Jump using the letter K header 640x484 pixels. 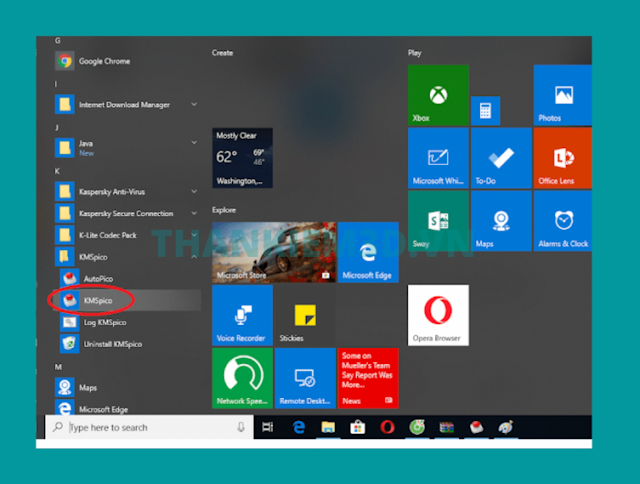[57, 171]
